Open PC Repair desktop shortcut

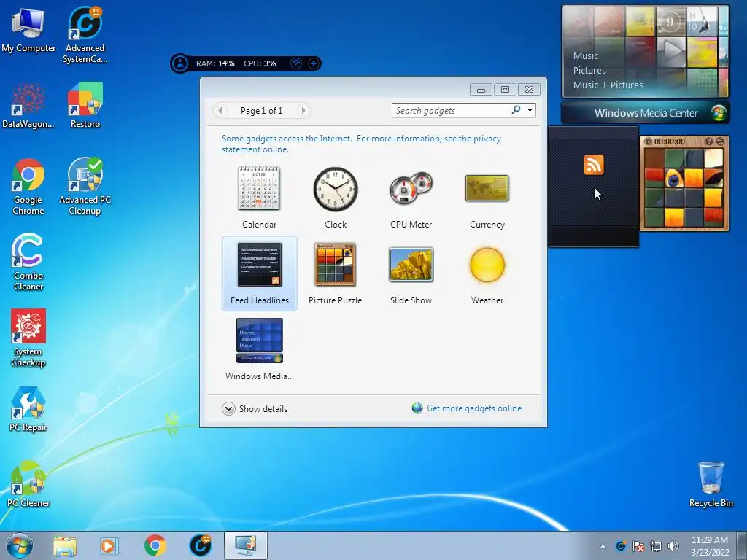click(x=28, y=410)
